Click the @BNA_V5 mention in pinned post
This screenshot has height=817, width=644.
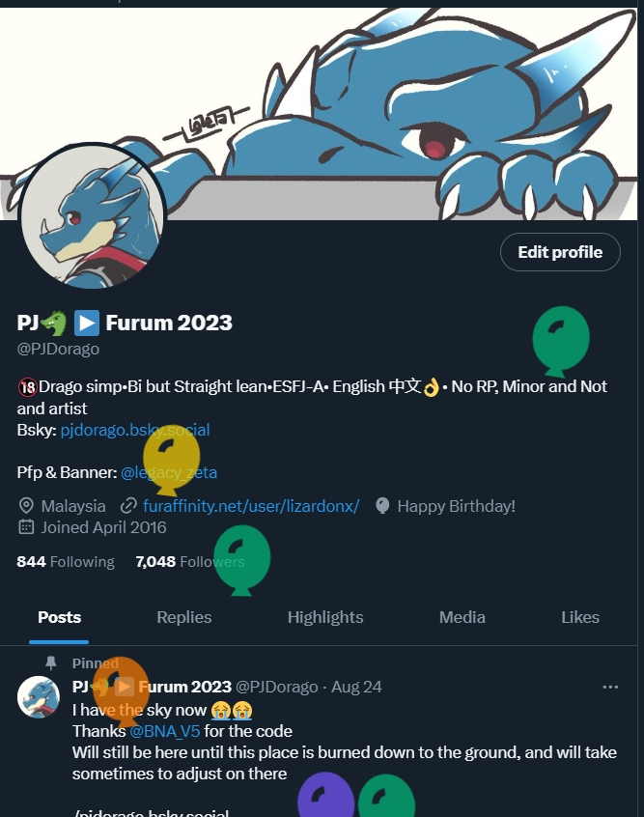pos(165,731)
